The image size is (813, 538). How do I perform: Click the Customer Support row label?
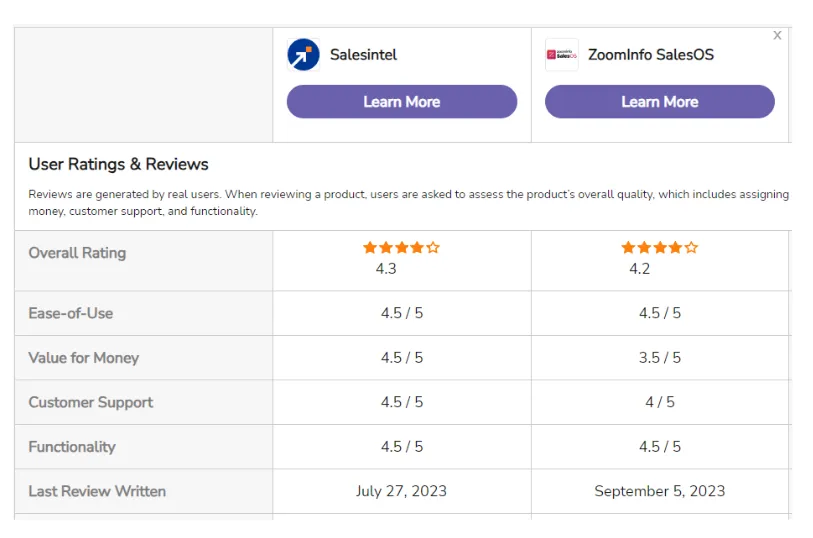point(91,402)
